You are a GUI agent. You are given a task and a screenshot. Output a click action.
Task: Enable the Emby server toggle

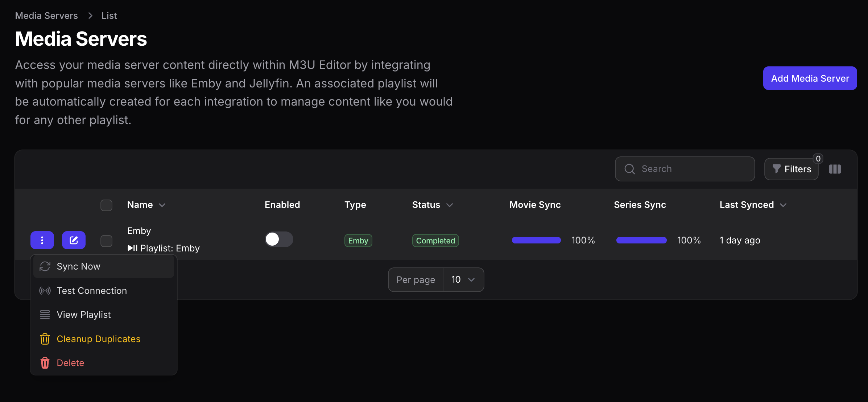278,239
